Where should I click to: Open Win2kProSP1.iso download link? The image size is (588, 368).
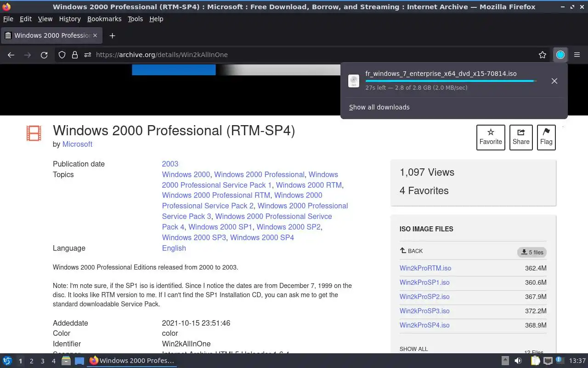pos(424,282)
